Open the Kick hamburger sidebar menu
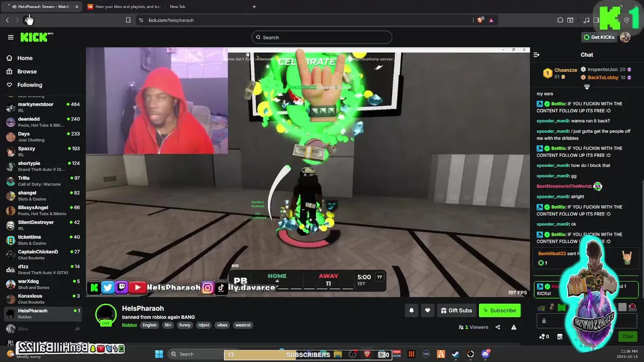Image resolution: width=644 pixels, height=362 pixels. click(11, 37)
